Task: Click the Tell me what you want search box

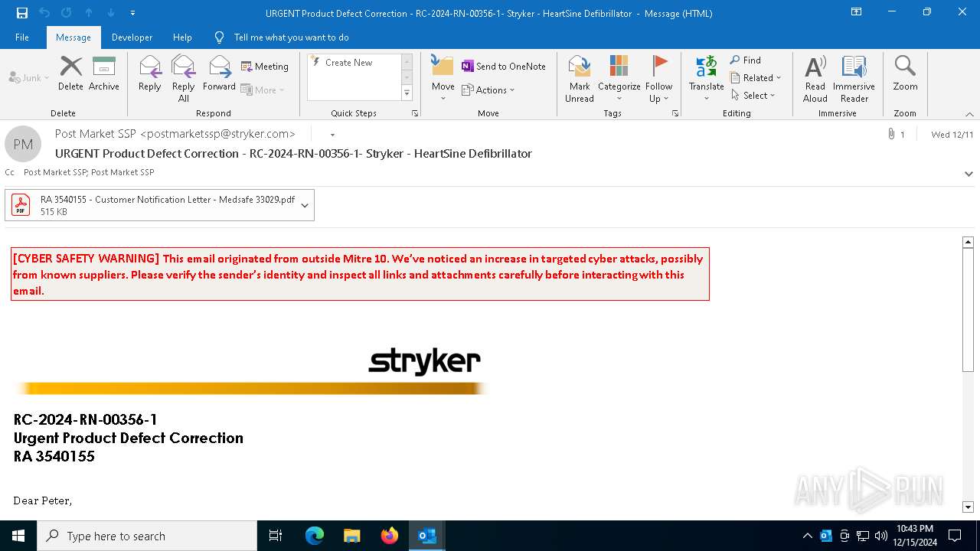Action: pos(291,37)
